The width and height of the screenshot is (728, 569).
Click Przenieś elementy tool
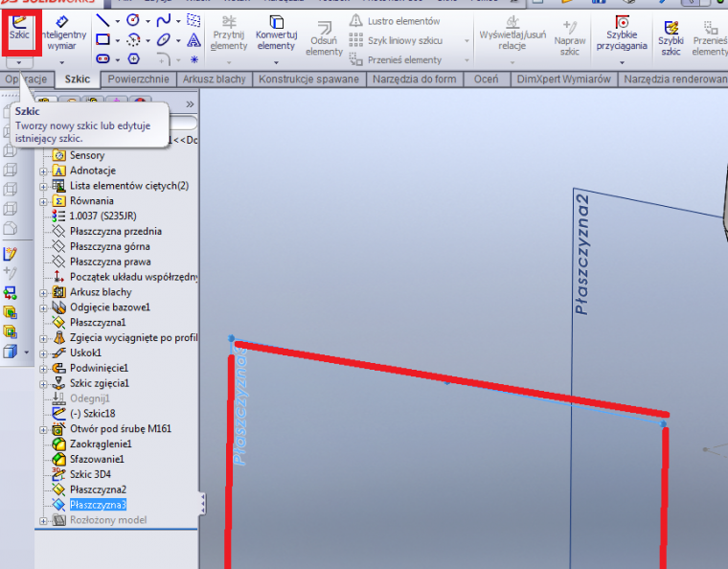tap(395, 60)
